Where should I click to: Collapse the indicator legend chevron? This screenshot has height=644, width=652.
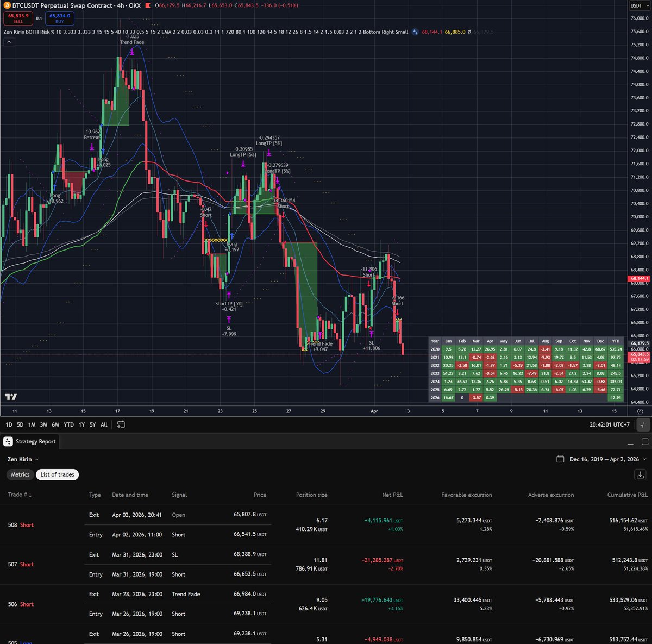tap(9, 42)
